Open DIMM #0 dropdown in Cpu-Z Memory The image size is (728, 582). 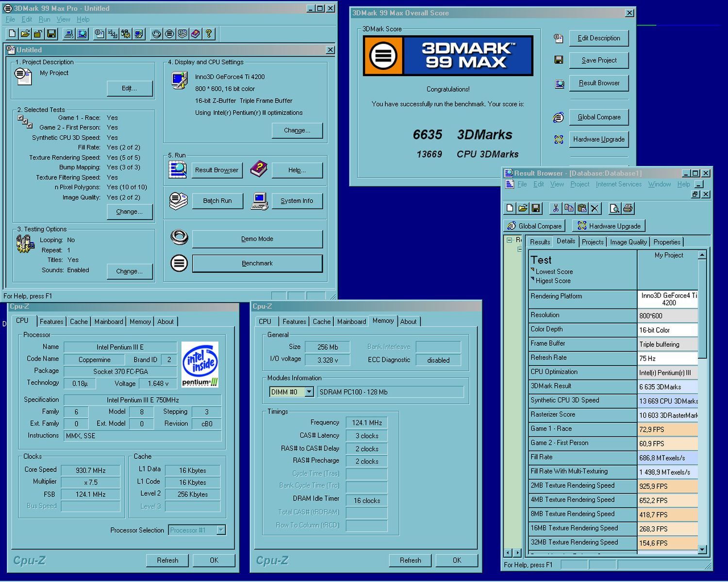point(309,392)
